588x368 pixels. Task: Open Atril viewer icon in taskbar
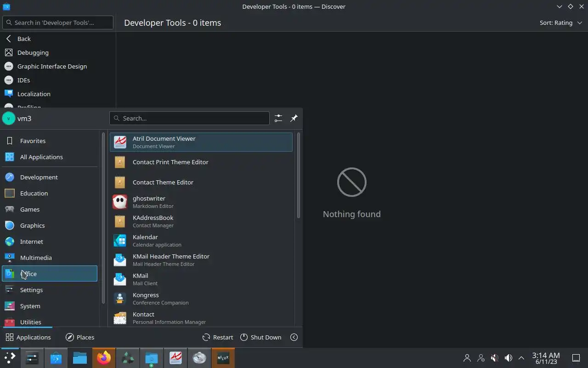click(175, 357)
